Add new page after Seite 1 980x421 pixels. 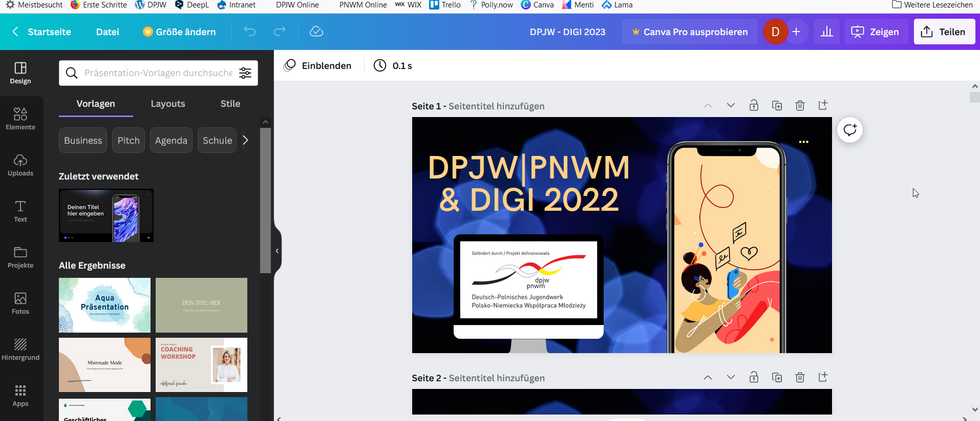(822, 105)
